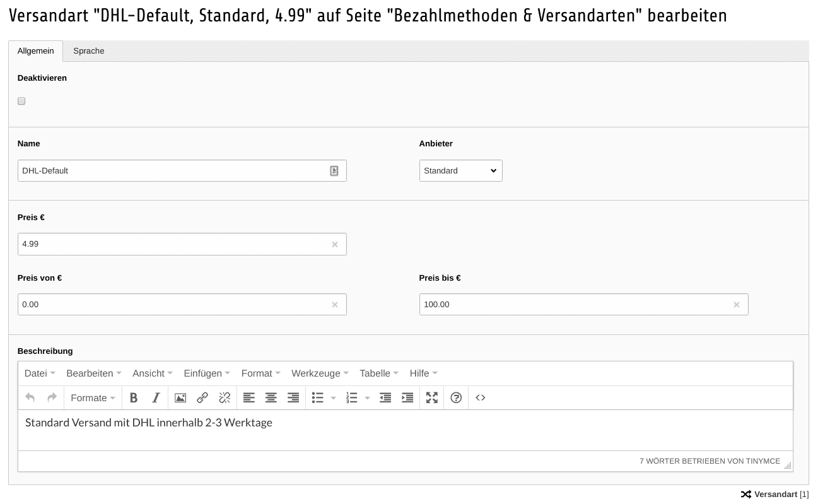Screen dimensions: 818x504
Task: Tick the Deaktivieren checkbox
Action: pyautogui.click(x=21, y=101)
